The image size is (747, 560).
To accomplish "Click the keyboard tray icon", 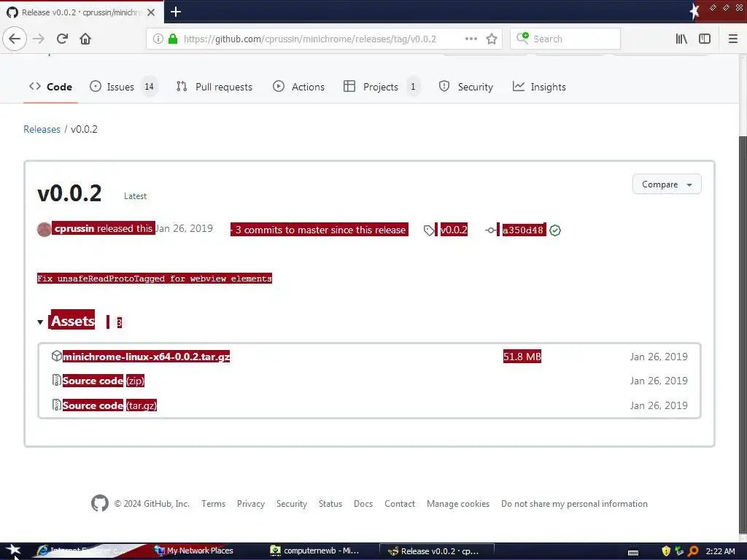I will click(633, 553).
